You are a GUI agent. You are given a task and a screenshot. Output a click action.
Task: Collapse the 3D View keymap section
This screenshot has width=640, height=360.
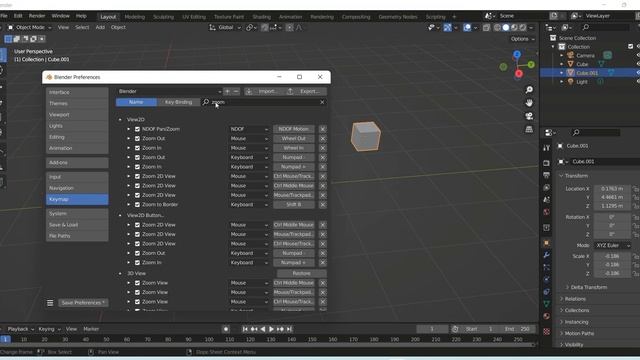[x=120, y=273]
